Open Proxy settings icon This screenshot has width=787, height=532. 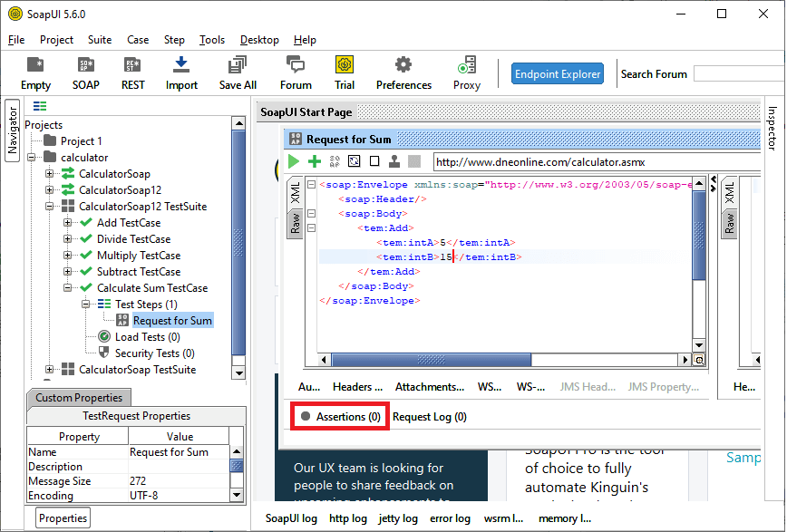[467, 64]
